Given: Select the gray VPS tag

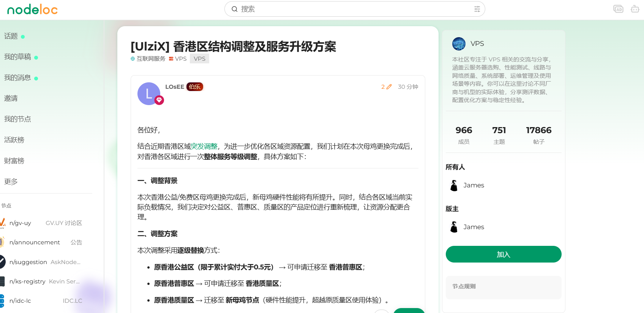Looking at the screenshot, I should (199, 59).
